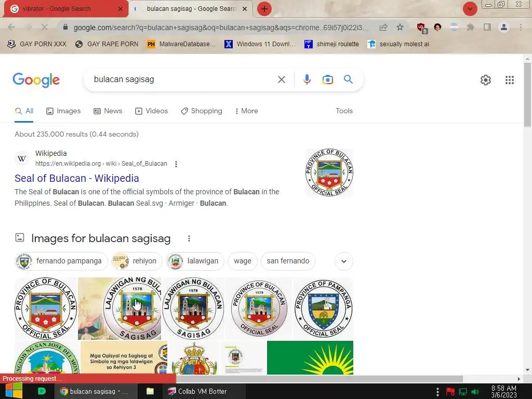Open 'Seal of Bulacan - Wikipedia' result
This screenshot has height=399, width=532.
[77, 178]
